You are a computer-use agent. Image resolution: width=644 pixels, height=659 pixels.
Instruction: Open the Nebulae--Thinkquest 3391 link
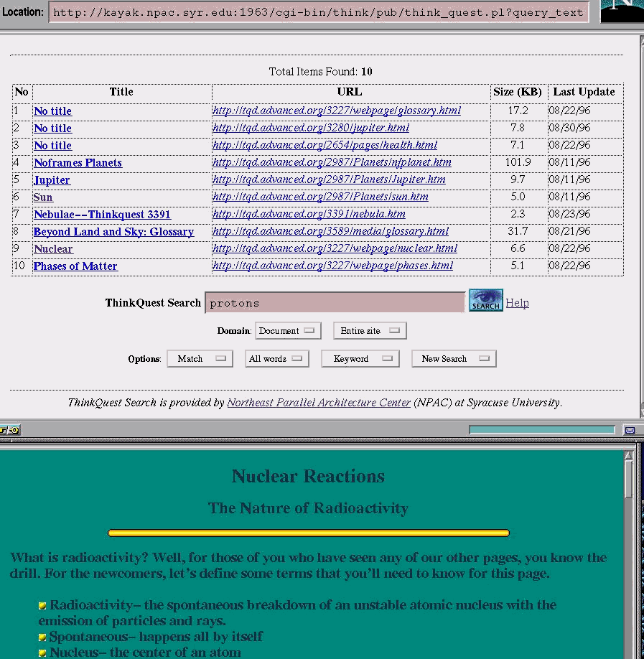tap(102, 215)
